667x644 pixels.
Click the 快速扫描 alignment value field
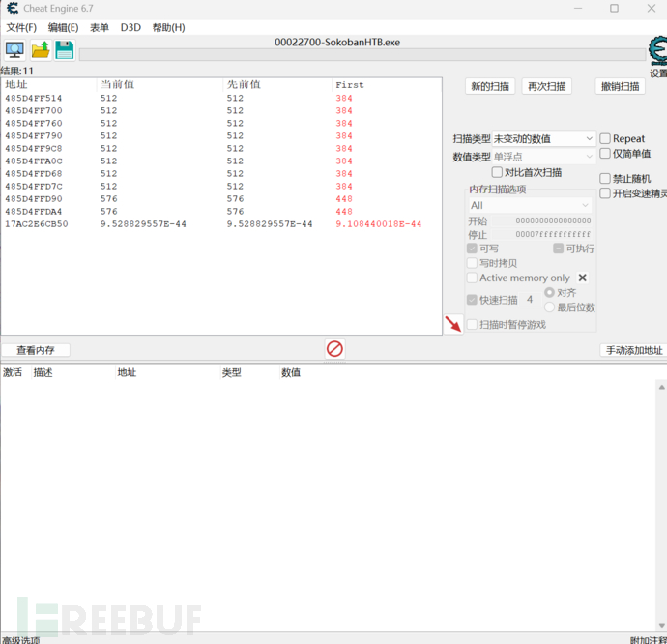click(x=530, y=300)
